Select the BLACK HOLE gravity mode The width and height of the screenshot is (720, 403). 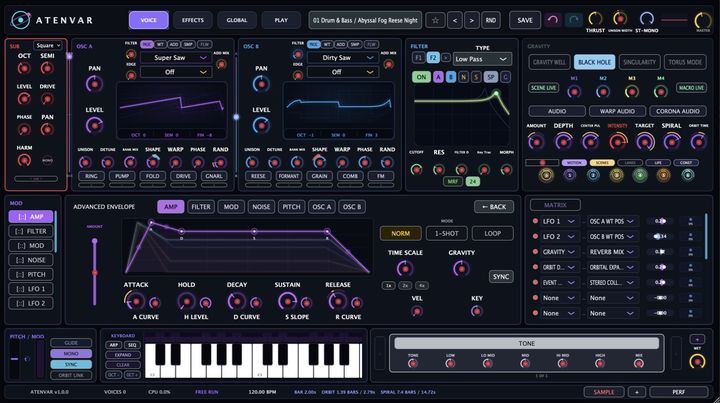click(594, 62)
